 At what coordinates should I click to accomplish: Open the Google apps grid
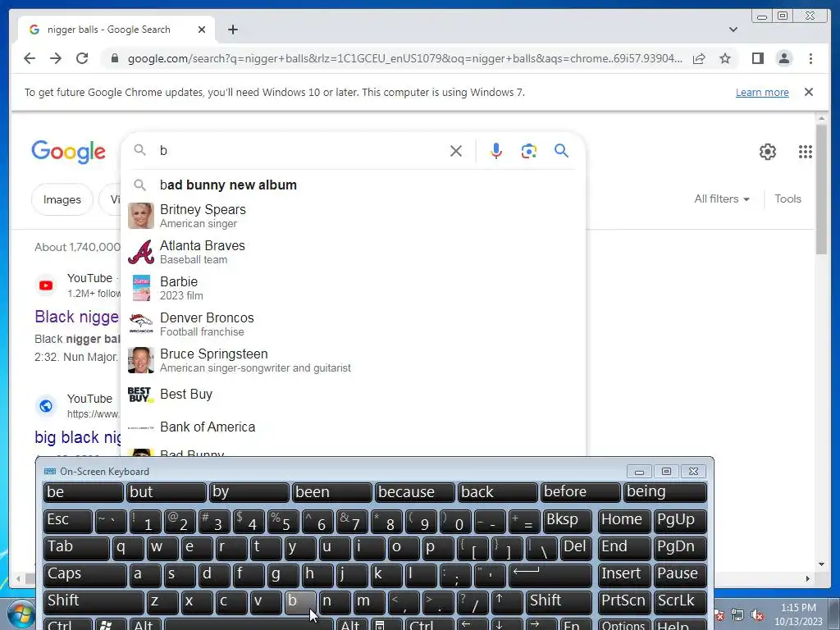pos(806,152)
